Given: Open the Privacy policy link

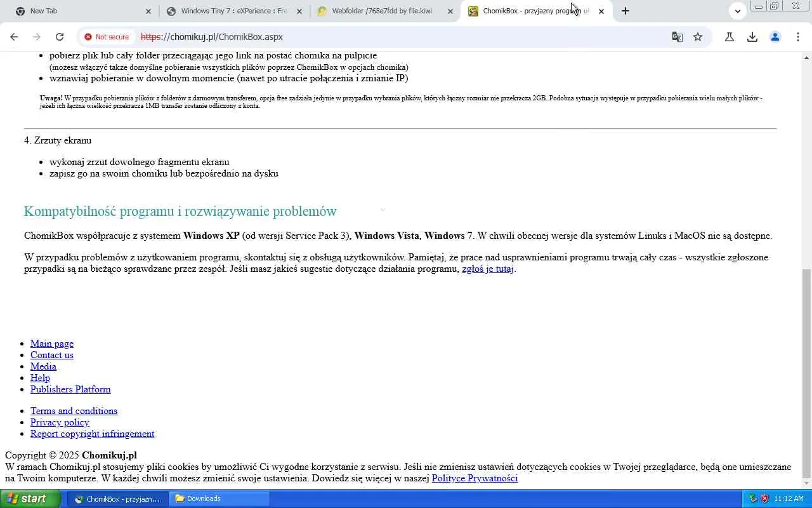Looking at the screenshot, I should (x=60, y=422).
